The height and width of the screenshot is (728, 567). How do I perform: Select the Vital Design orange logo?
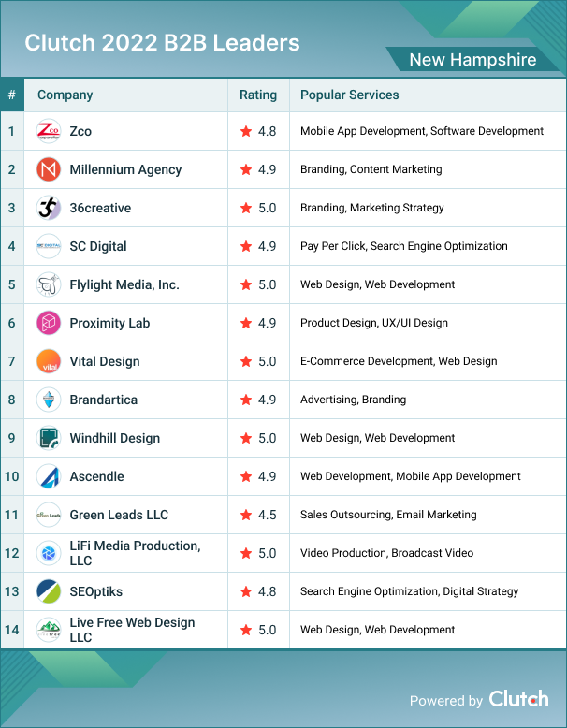click(x=49, y=361)
